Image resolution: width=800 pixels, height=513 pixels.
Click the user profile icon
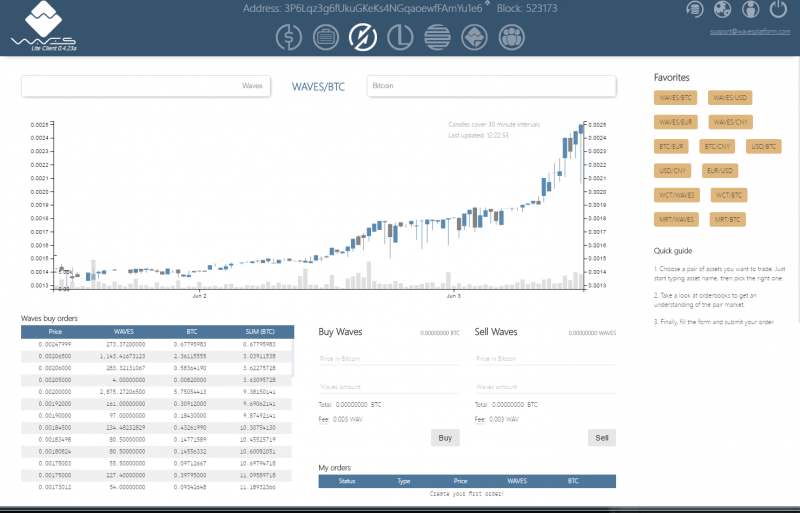(750, 9)
